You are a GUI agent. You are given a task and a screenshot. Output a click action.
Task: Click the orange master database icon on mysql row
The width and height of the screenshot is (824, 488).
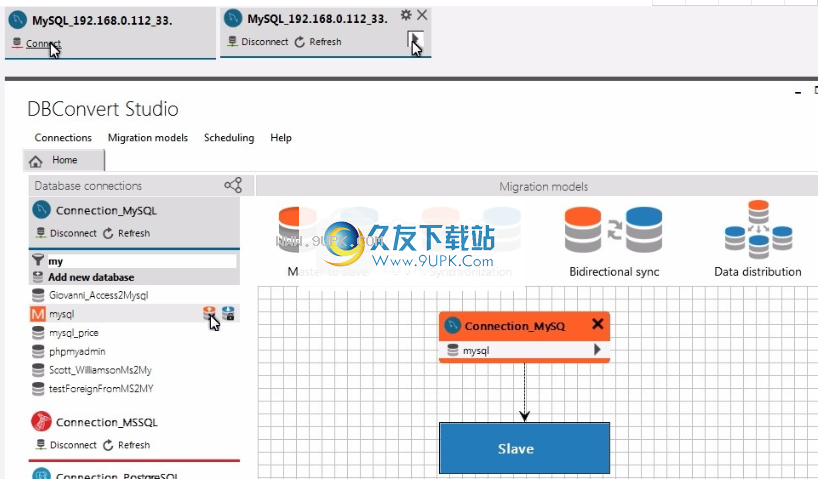click(209, 314)
